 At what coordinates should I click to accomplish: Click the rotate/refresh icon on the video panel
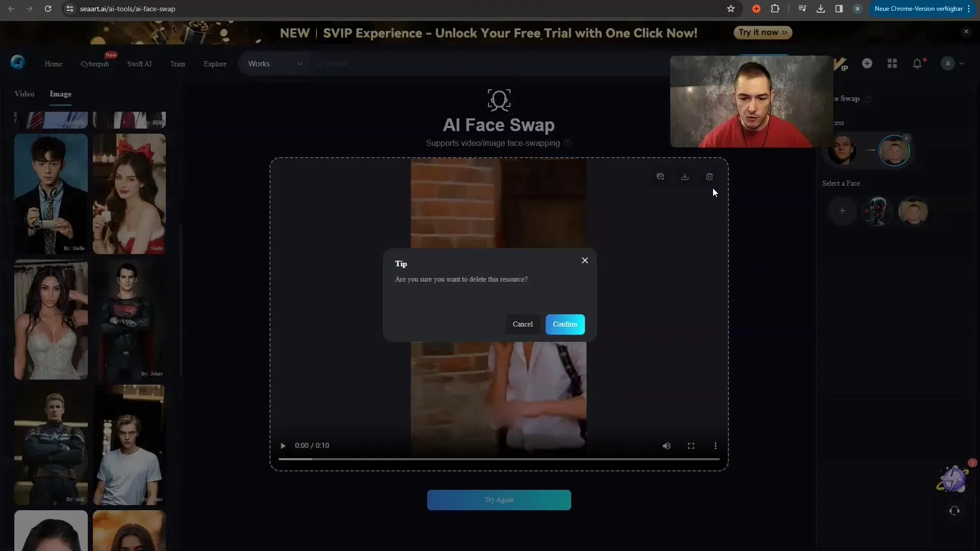pyautogui.click(x=660, y=176)
